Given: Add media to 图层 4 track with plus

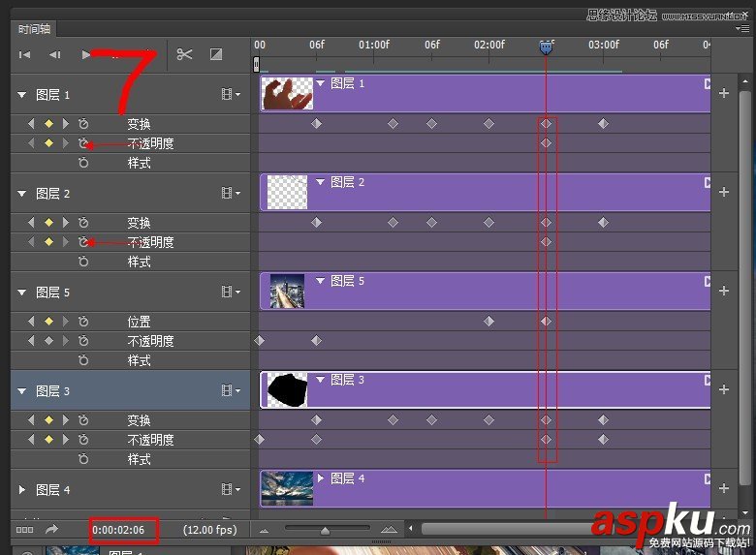Looking at the screenshot, I should click(724, 488).
